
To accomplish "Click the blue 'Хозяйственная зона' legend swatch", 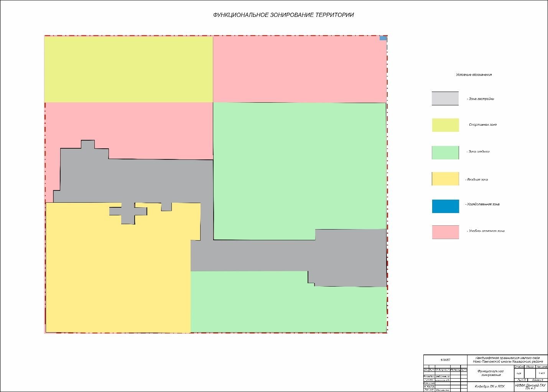I will (x=445, y=206).
